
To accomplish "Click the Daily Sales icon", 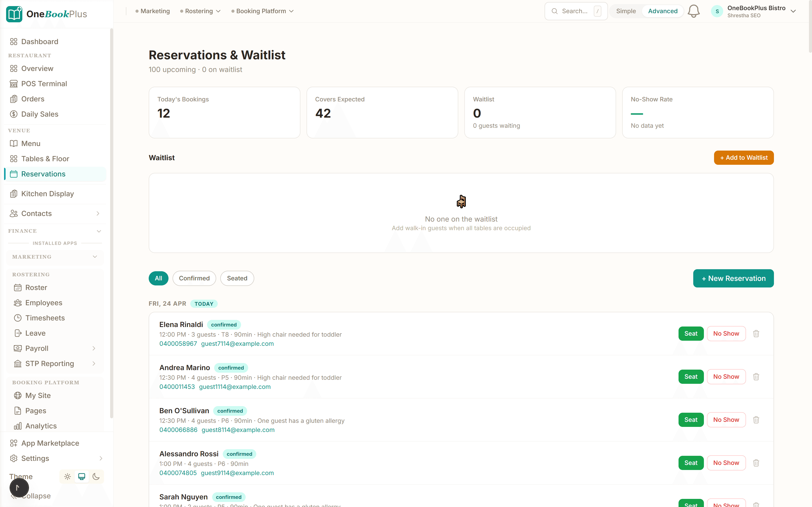I will 14,114.
